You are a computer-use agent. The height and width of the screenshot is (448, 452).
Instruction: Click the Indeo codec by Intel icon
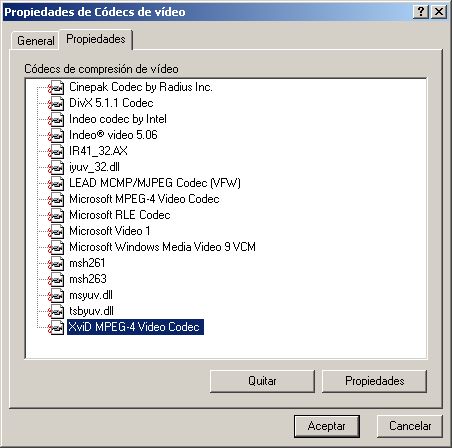coord(56,120)
